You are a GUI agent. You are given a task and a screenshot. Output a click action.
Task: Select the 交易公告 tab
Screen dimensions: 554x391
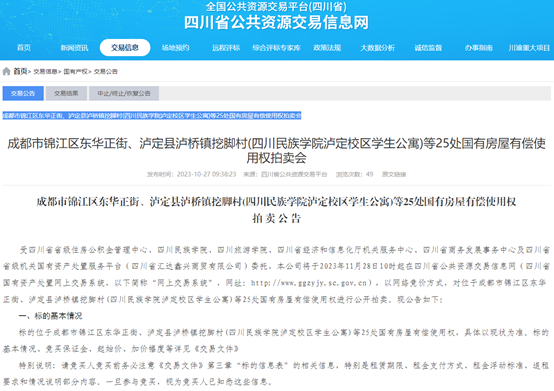click(23, 93)
